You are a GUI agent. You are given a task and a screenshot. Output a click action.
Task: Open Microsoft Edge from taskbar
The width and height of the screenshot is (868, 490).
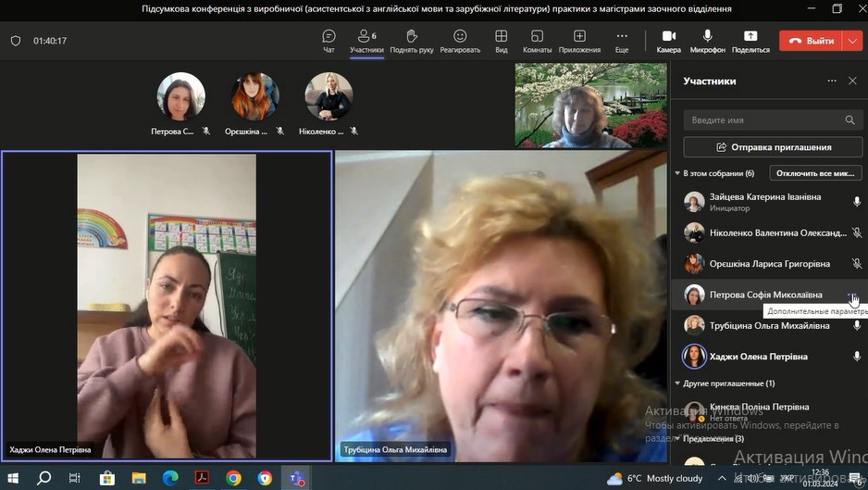click(x=170, y=478)
